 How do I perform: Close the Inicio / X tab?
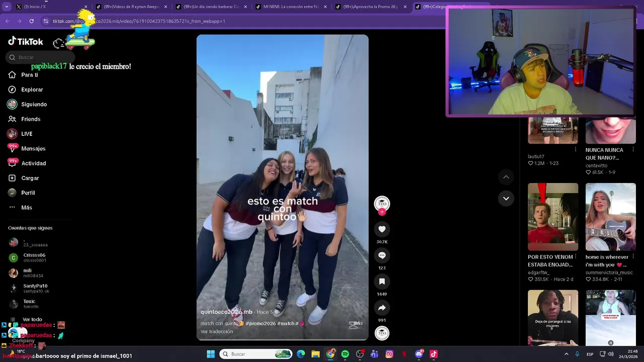click(86, 7)
